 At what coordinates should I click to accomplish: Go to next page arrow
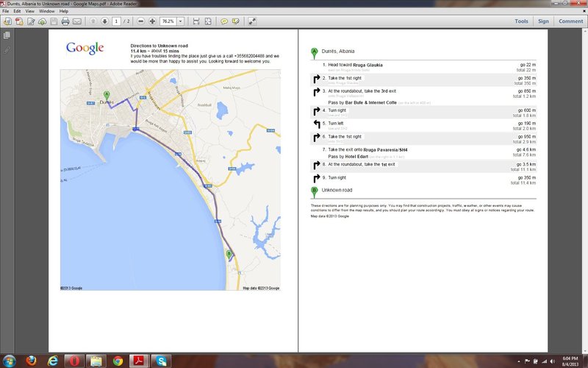(x=104, y=21)
